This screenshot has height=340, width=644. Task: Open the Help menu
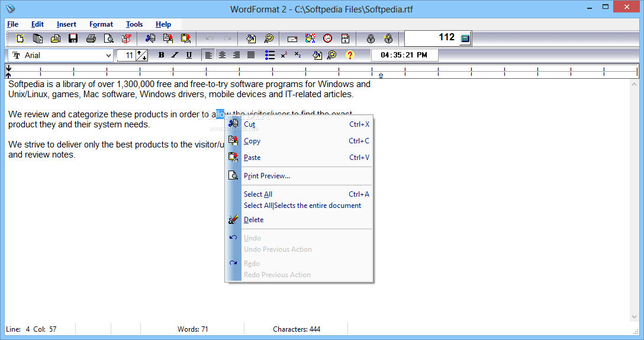pyautogui.click(x=163, y=24)
